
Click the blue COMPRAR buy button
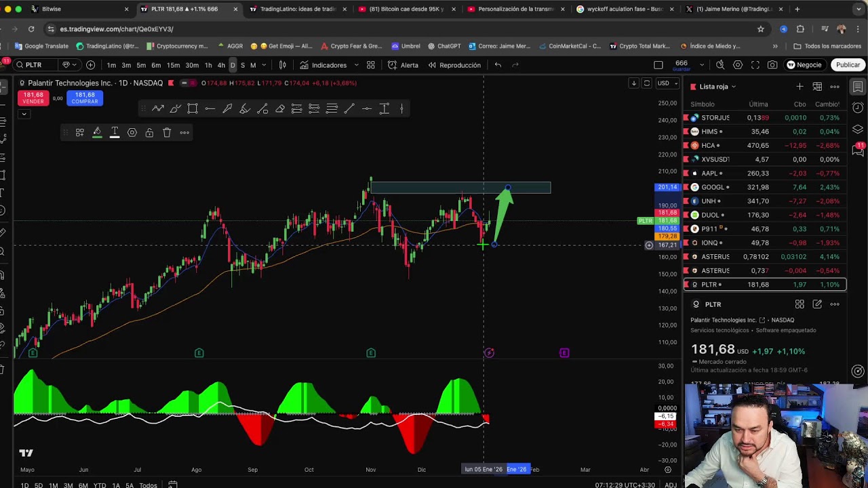pyautogui.click(x=85, y=98)
